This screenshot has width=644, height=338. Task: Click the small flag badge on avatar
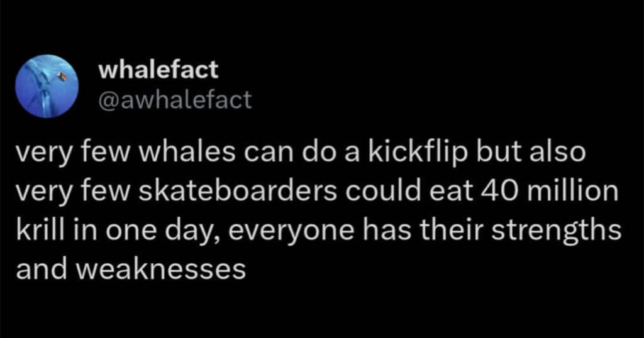pos(62,76)
